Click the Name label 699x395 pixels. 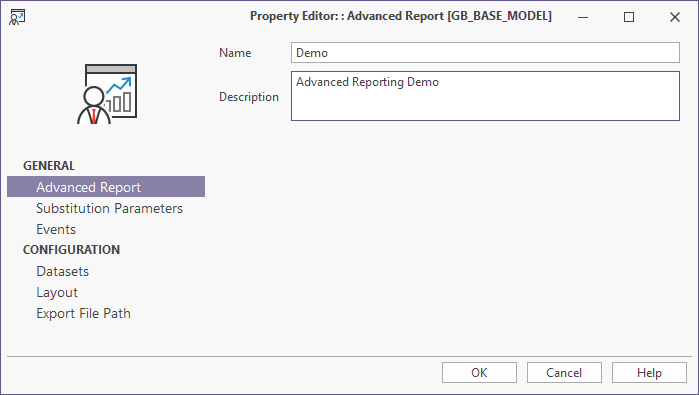235,53
